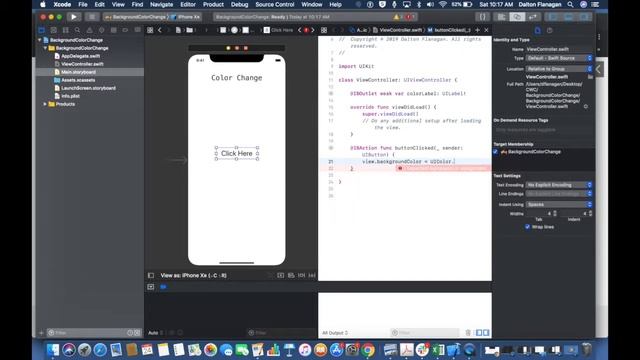This screenshot has width=640, height=360.
Task: Open the Quick Help inspector icon
Action: pyautogui.click(x=550, y=31)
